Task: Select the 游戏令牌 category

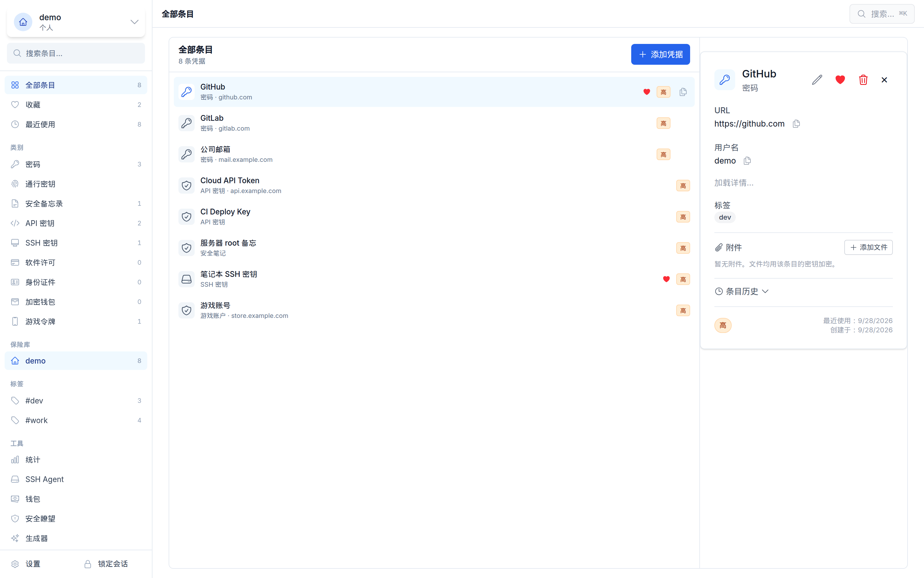Action: click(x=76, y=321)
